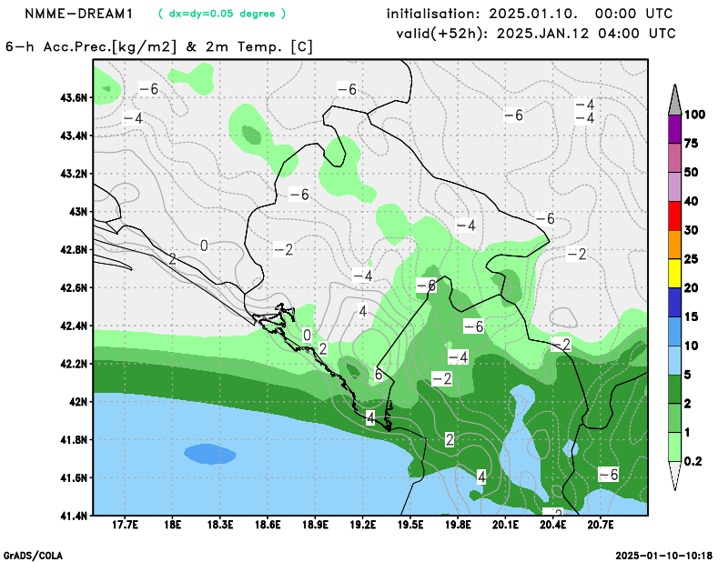The width and height of the screenshot is (728, 562).
Task: Click the 18E longitude axis label
Action: pyautogui.click(x=172, y=525)
